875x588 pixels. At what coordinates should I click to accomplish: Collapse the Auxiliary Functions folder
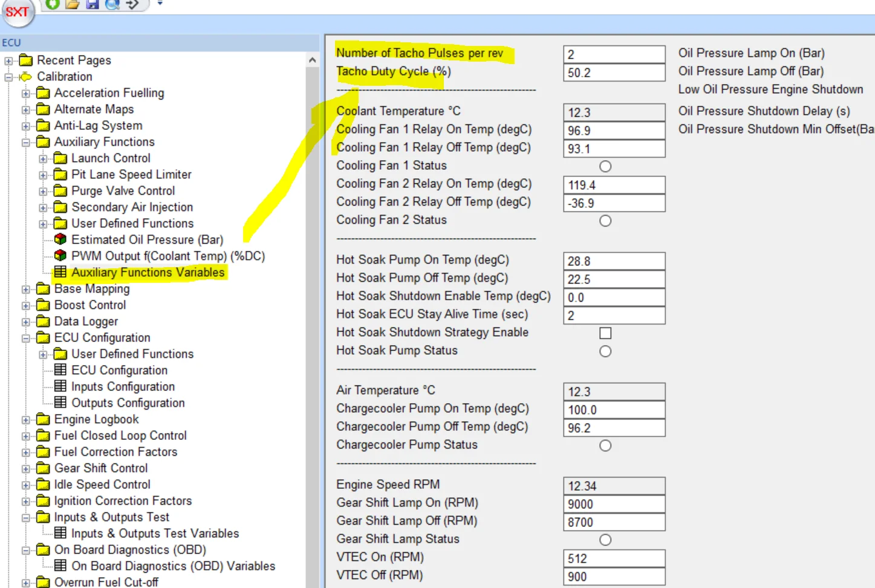click(x=26, y=143)
